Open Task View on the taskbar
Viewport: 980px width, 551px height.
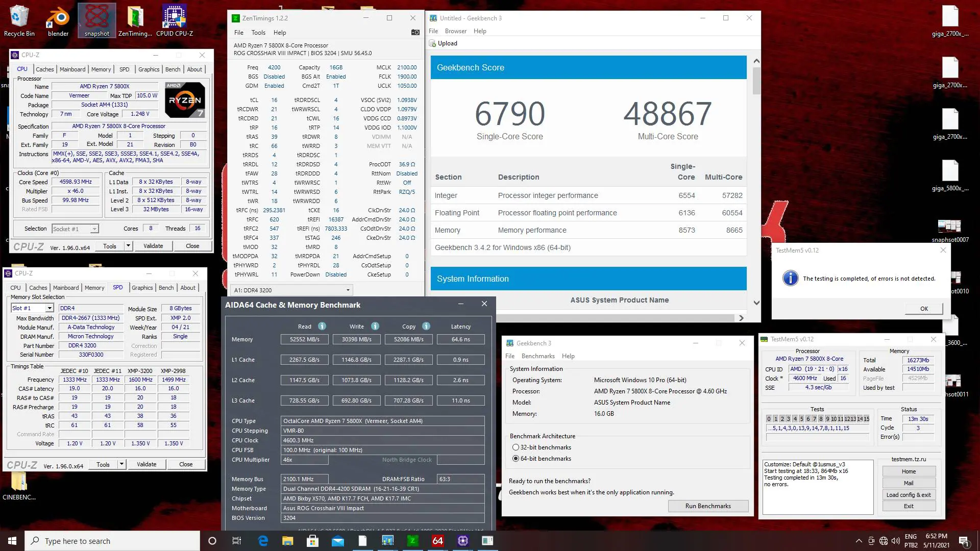click(236, 541)
